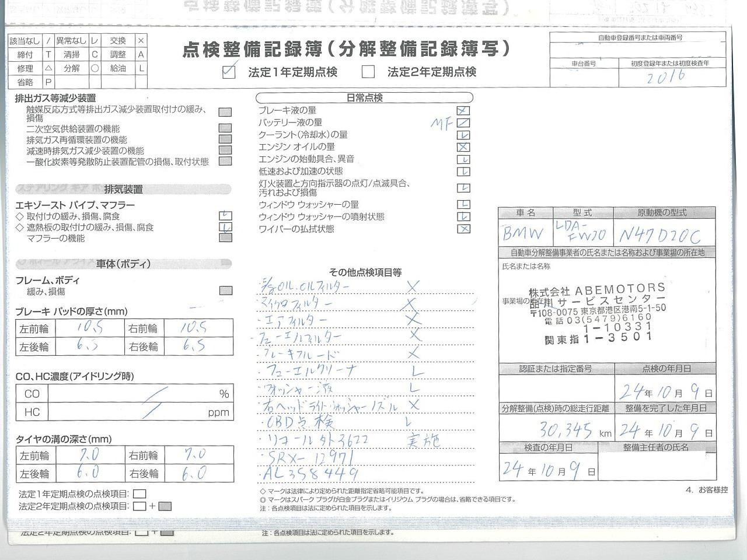
Task: Click the CO percentage field
Action: point(140,394)
